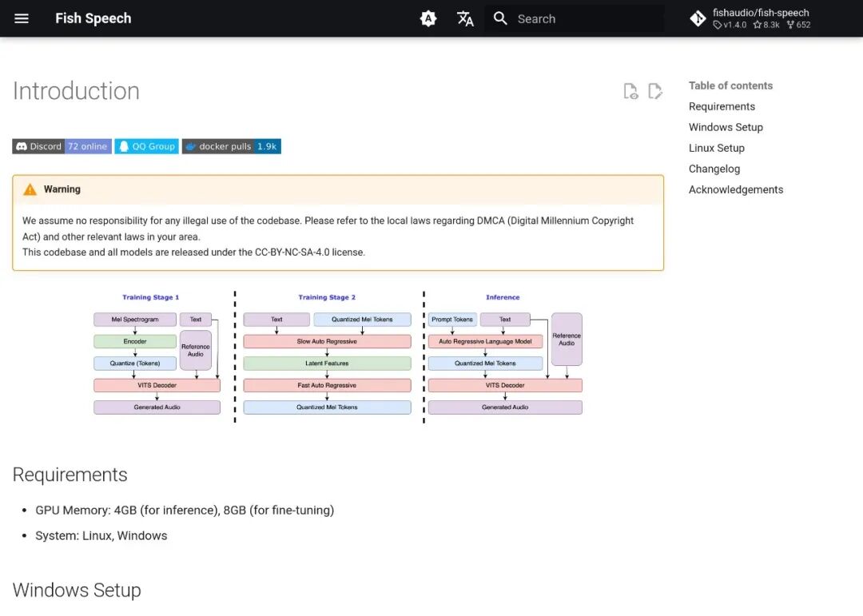This screenshot has height=616, width=863.
Task: Open the Discord 72 online badge
Action: click(x=62, y=146)
